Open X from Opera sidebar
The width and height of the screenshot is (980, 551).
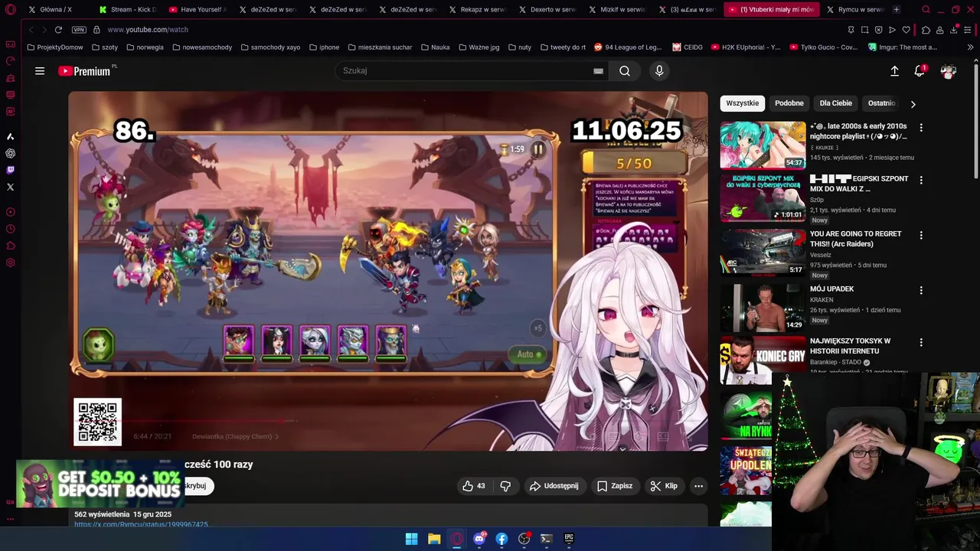click(x=10, y=187)
